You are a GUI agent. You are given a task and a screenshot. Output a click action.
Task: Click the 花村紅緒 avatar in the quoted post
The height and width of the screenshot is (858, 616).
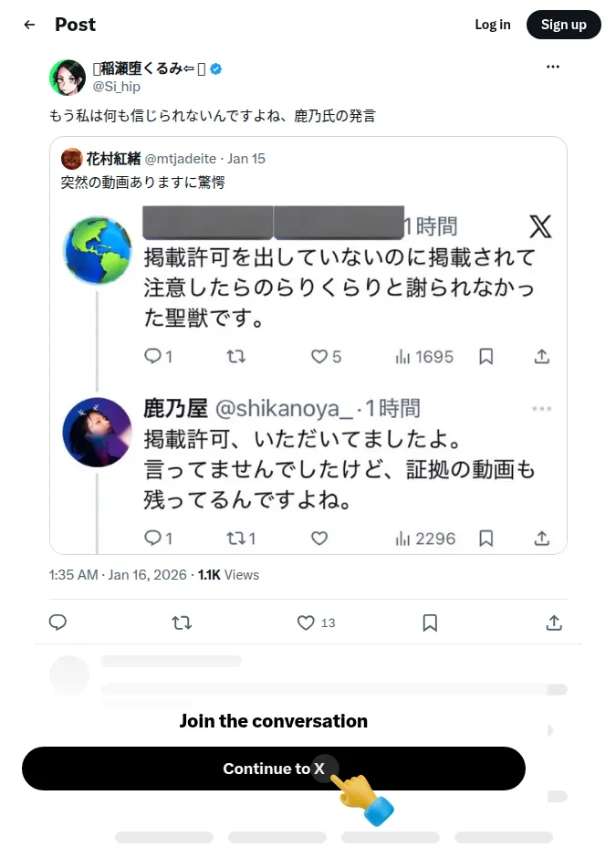point(72,159)
